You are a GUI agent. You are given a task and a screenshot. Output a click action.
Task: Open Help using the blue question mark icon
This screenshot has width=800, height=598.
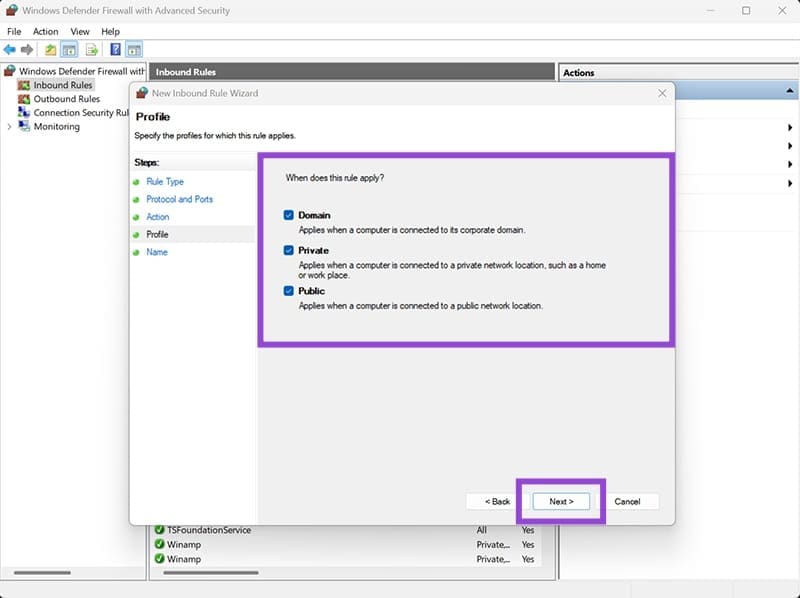click(117, 50)
